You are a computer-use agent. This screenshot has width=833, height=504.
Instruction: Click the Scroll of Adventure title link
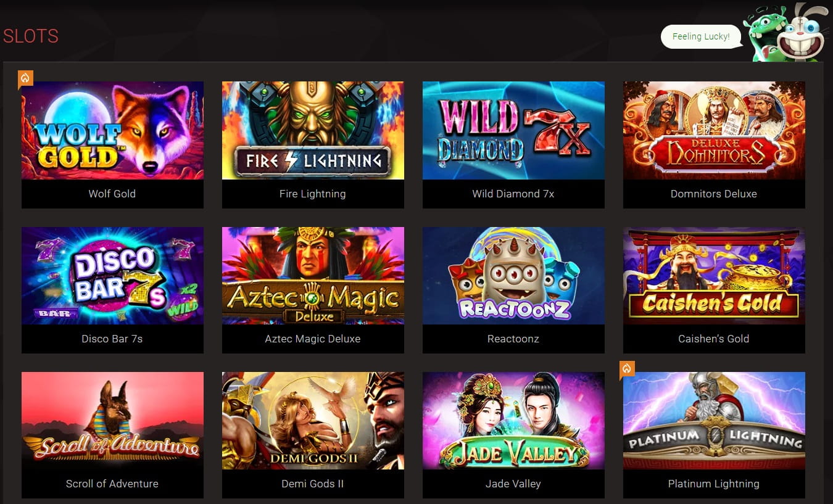112,484
